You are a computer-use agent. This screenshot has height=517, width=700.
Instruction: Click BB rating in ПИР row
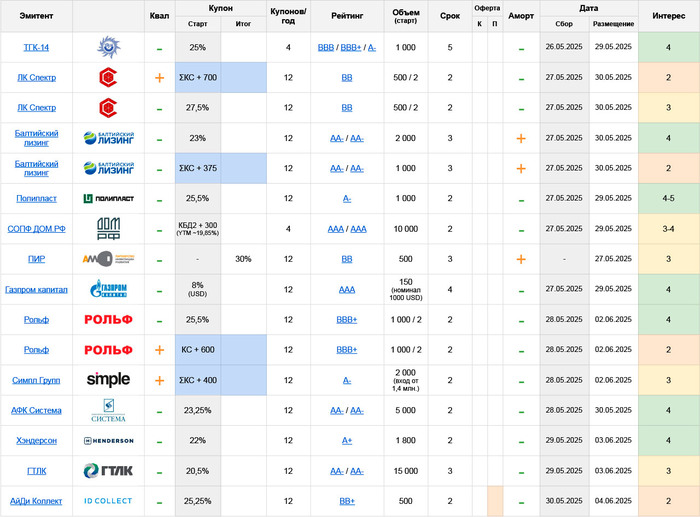[347, 259]
